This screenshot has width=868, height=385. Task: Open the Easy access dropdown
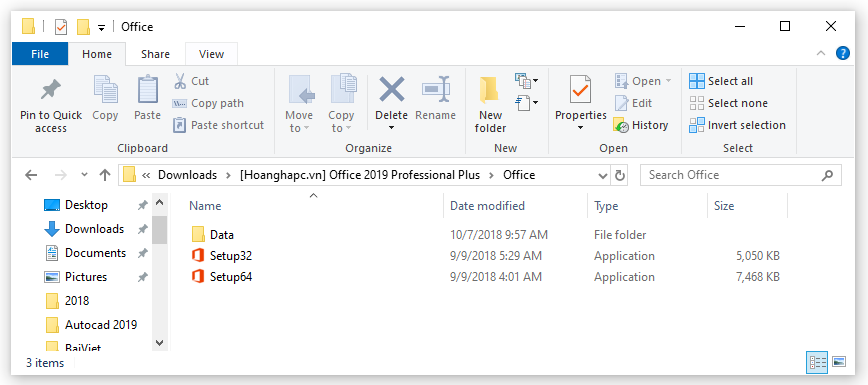point(526,103)
